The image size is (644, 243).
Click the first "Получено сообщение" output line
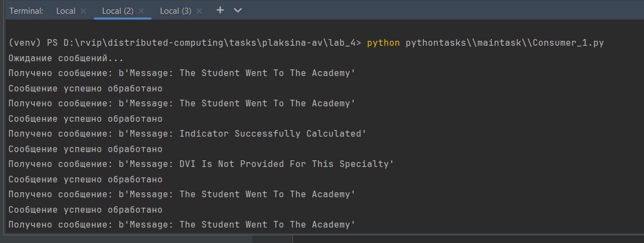tap(182, 73)
